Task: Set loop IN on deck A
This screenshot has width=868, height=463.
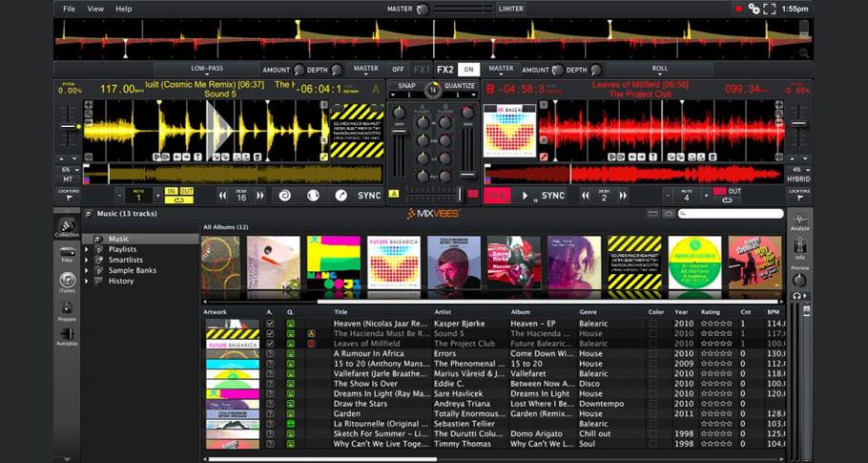Action: coord(172,191)
